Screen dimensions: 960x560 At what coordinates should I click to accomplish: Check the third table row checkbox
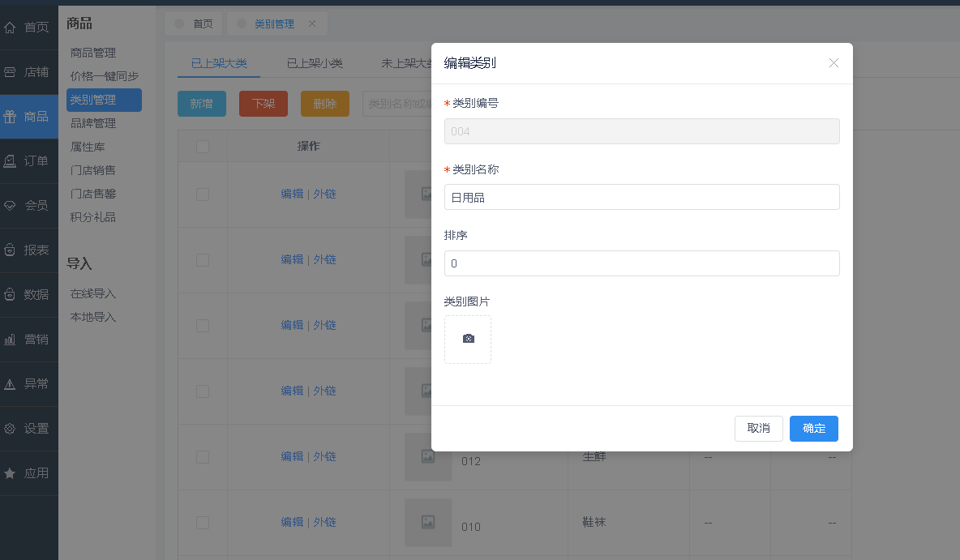pyautogui.click(x=203, y=326)
